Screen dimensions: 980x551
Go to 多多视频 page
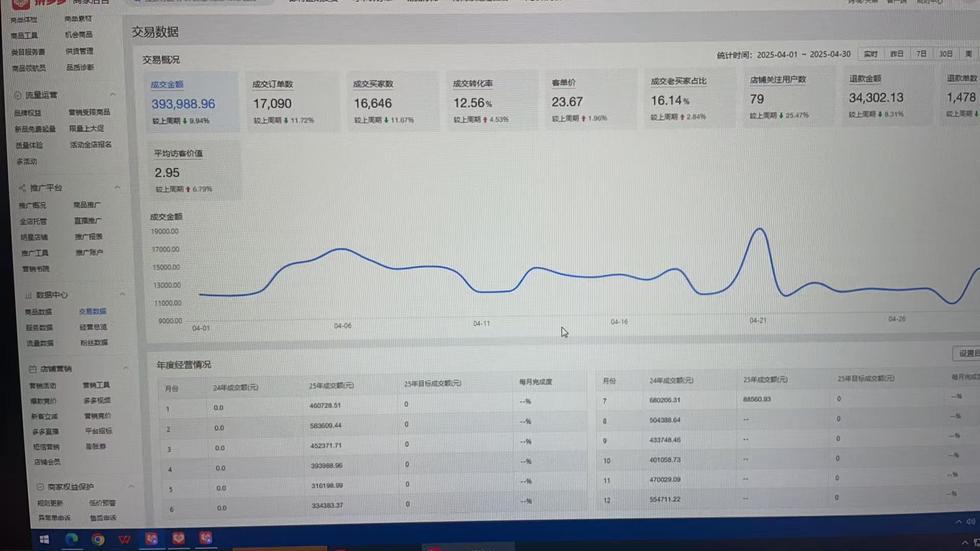[97, 400]
